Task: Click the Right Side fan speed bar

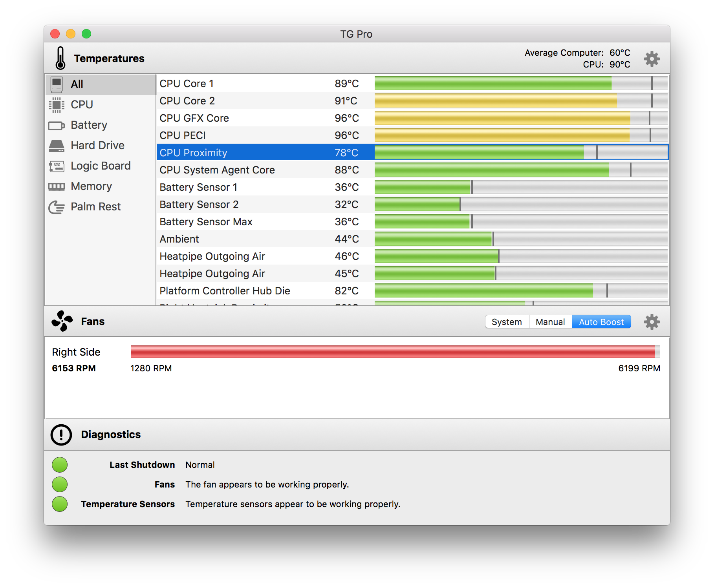Action: (395, 352)
